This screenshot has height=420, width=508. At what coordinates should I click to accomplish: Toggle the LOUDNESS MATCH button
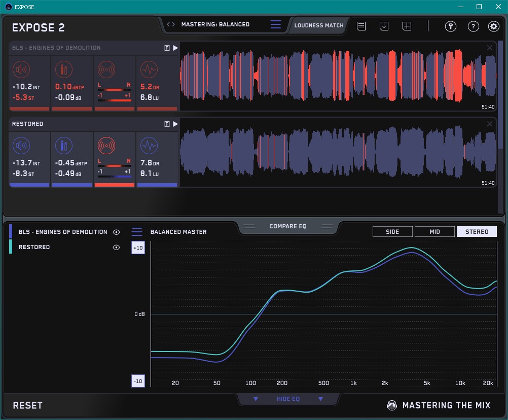[319, 25]
